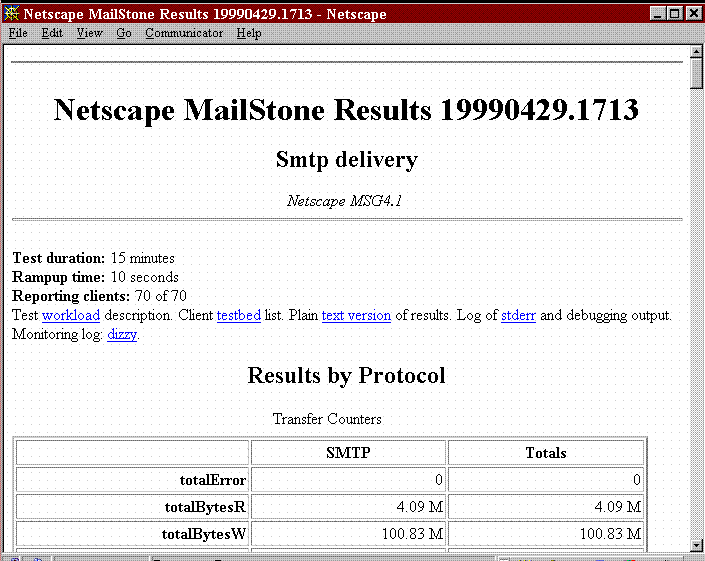705x561 pixels.
Task: Click the Netscape icon in the title bar
Action: (11, 13)
